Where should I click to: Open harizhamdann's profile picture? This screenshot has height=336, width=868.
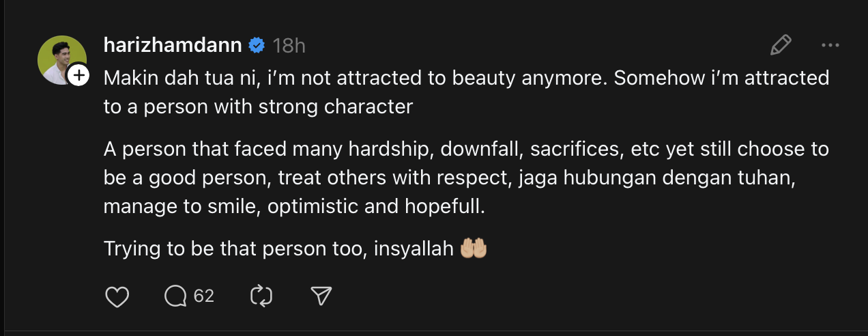click(60, 59)
